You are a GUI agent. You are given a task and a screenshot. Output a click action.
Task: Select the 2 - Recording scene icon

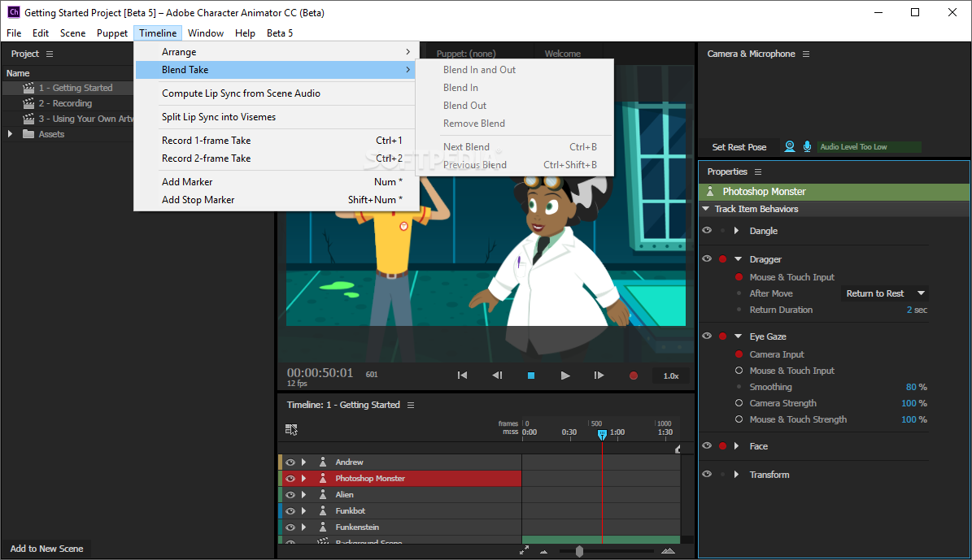(x=28, y=103)
